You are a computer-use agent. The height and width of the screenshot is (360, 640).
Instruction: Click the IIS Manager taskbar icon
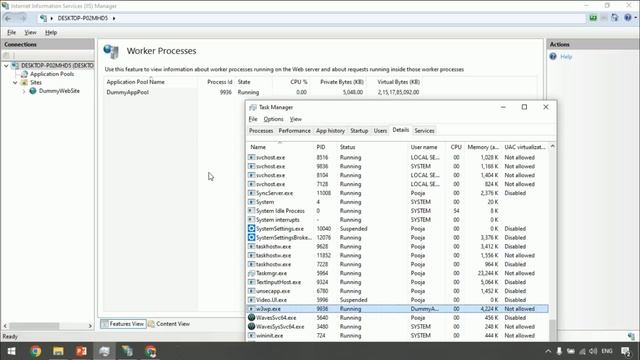(127, 351)
